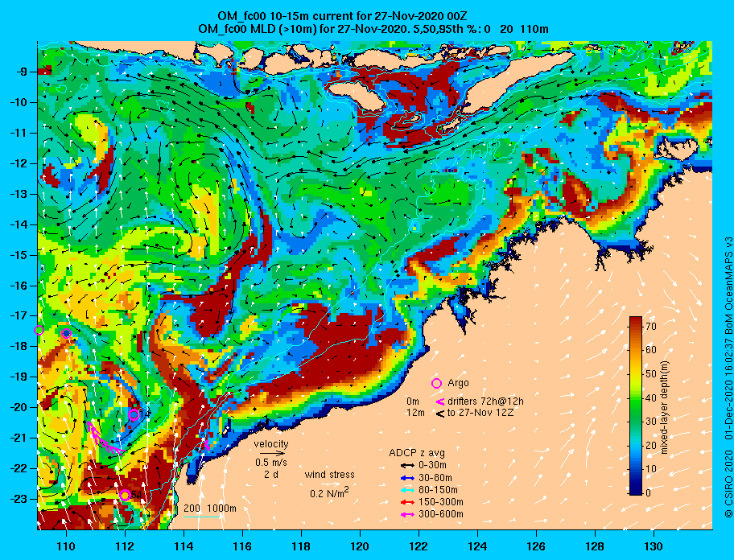734x560 pixels.
Task: Click the 'mixed-layer depth(m)' colorbar label
Action: tap(665, 407)
